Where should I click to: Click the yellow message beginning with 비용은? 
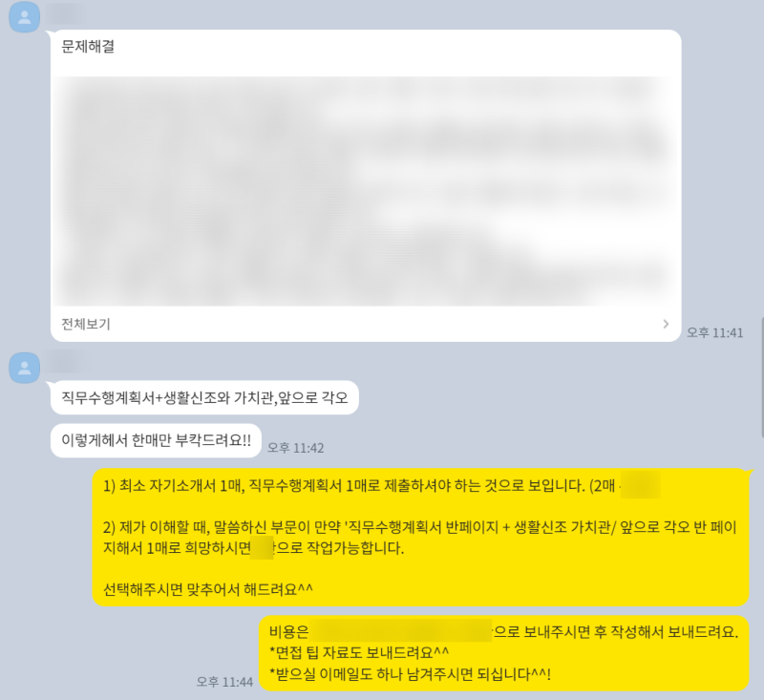tap(504, 653)
